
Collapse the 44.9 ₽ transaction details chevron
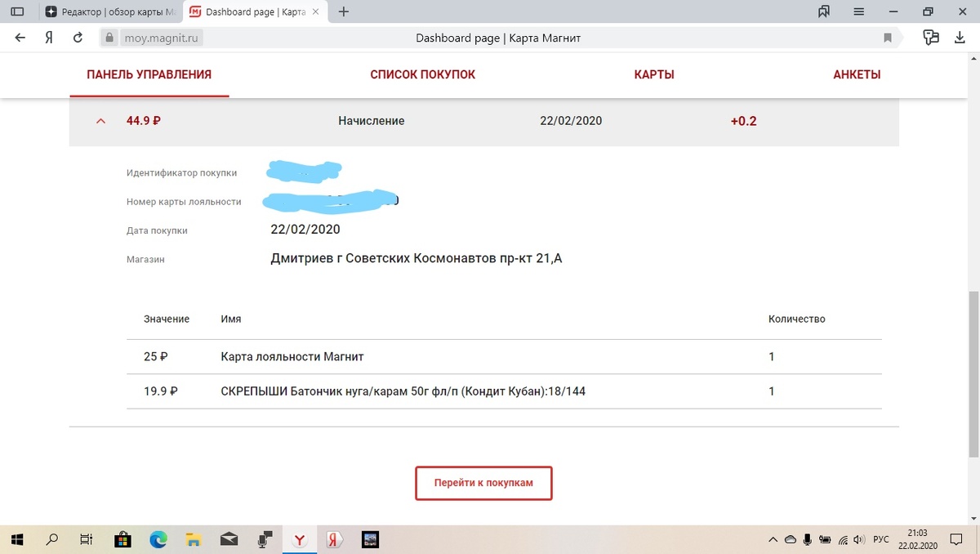point(100,120)
